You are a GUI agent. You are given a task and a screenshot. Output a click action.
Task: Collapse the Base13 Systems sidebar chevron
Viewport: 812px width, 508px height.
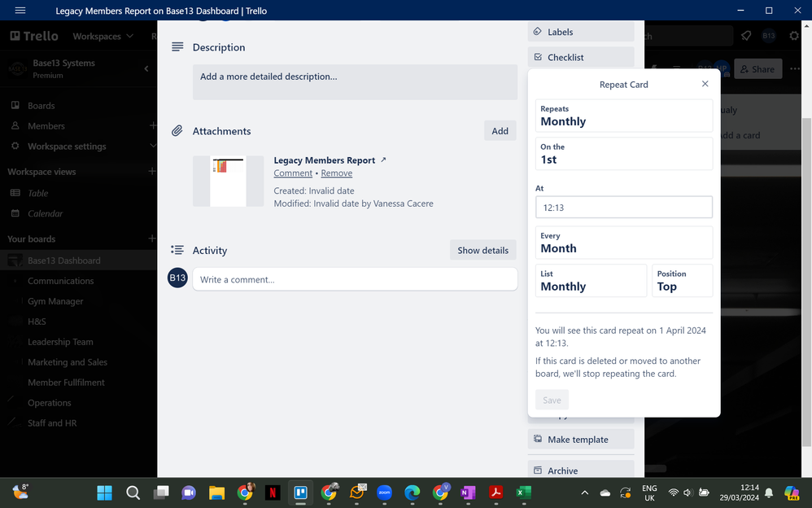coord(146,68)
